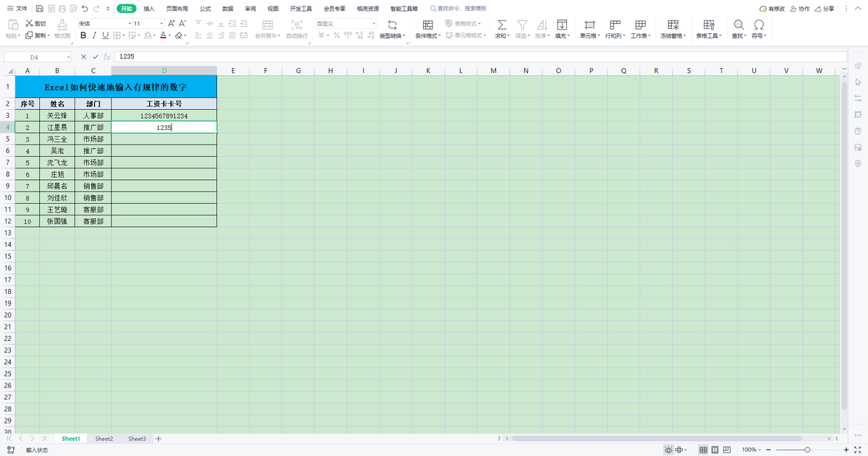Click the percent style icon

(x=336, y=35)
